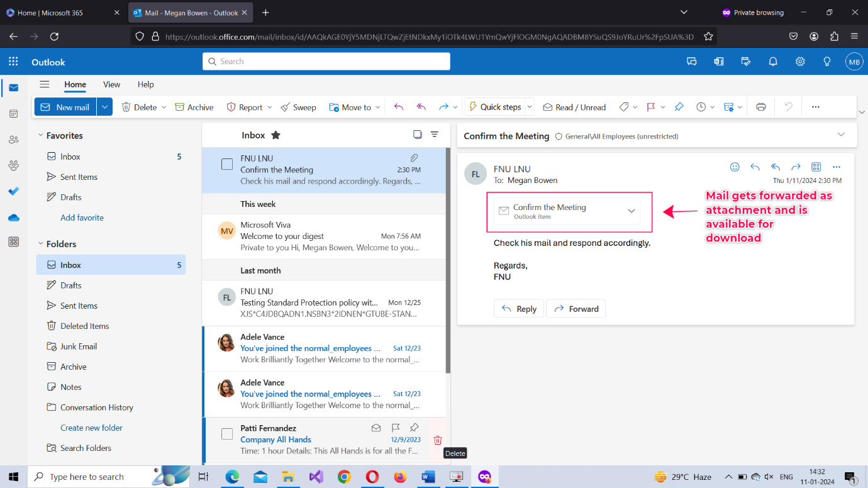Open notifications bell
The image size is (868, 488).
tap(773, 62)
